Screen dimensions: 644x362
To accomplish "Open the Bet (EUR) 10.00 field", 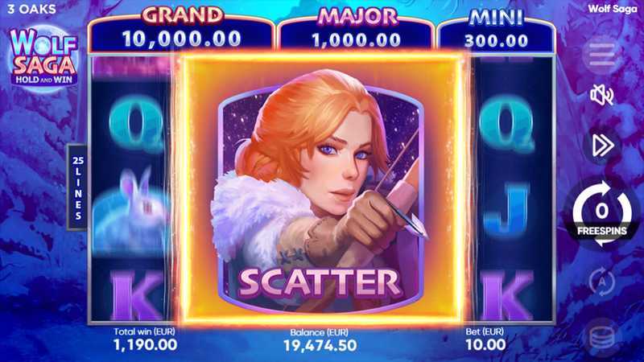I will pyautogui.click(x=485, y=339).
